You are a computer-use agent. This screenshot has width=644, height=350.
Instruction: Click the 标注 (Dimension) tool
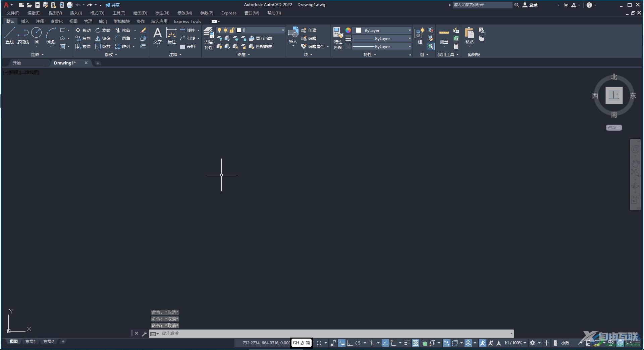point(171,36)
